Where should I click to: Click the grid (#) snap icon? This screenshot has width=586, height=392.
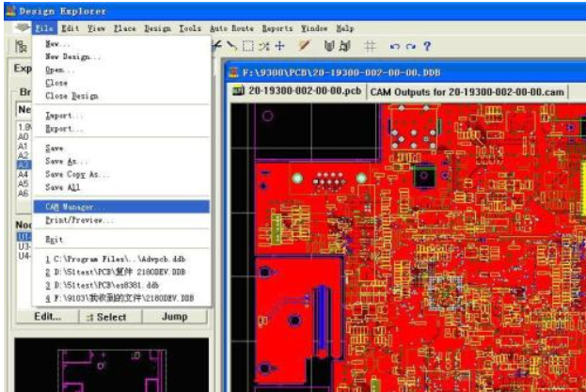[x=370, y=46]
